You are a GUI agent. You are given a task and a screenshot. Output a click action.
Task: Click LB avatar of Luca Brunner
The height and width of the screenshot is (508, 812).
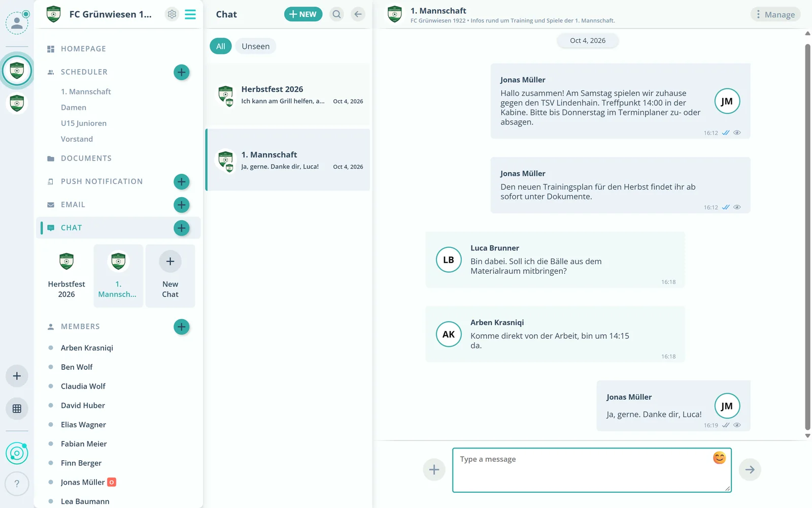coord(449,260)
